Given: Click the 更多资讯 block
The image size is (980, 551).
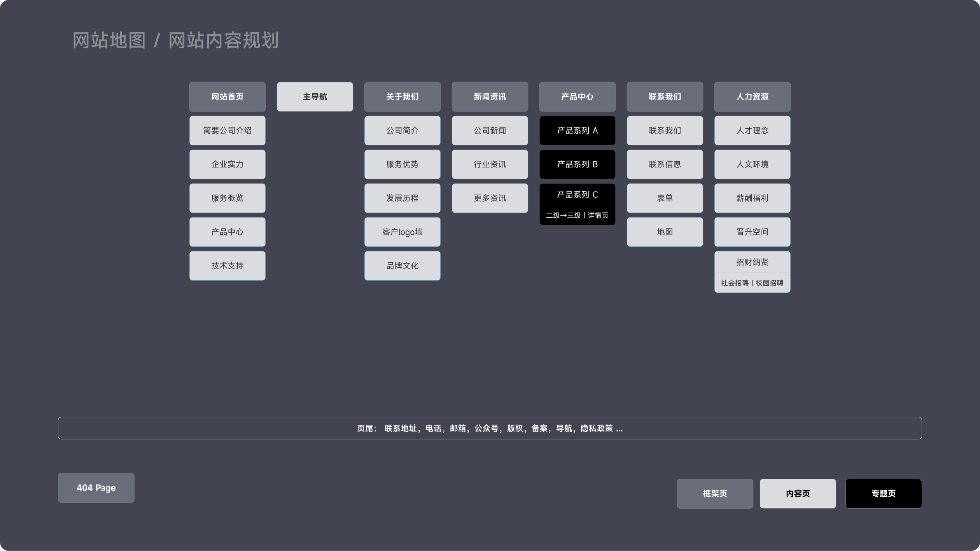Looking at the screenshot, I should click(x=490, y=198).
